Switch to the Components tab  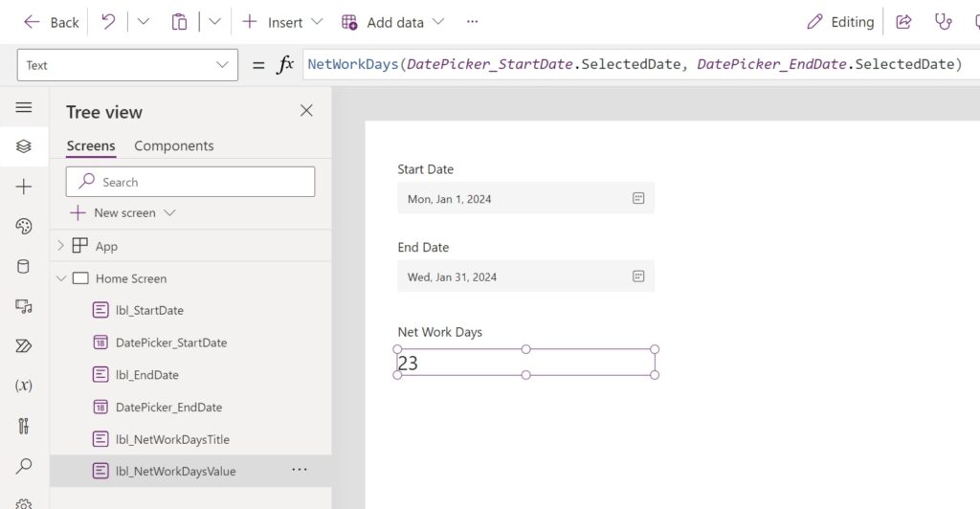pos(174,146)
